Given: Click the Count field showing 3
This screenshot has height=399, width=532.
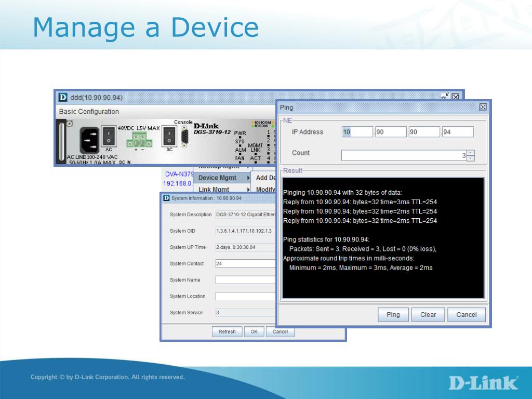Looking at the screenshot, I should pos(404,155).
